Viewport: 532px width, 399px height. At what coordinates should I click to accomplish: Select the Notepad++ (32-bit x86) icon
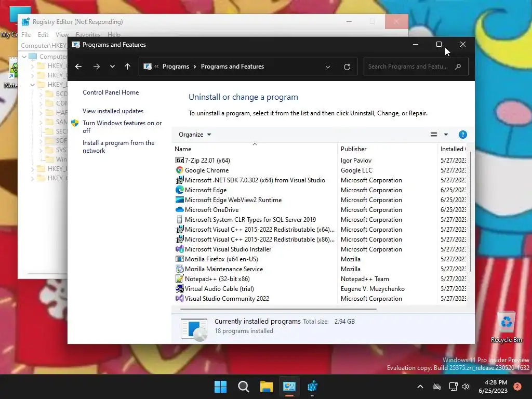tap(179, 278)
